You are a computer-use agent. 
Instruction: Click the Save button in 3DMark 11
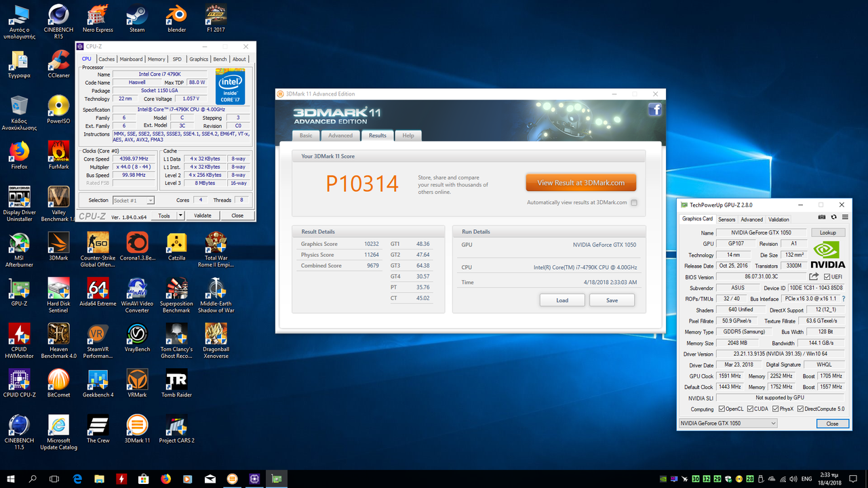(x=612, y=300)
